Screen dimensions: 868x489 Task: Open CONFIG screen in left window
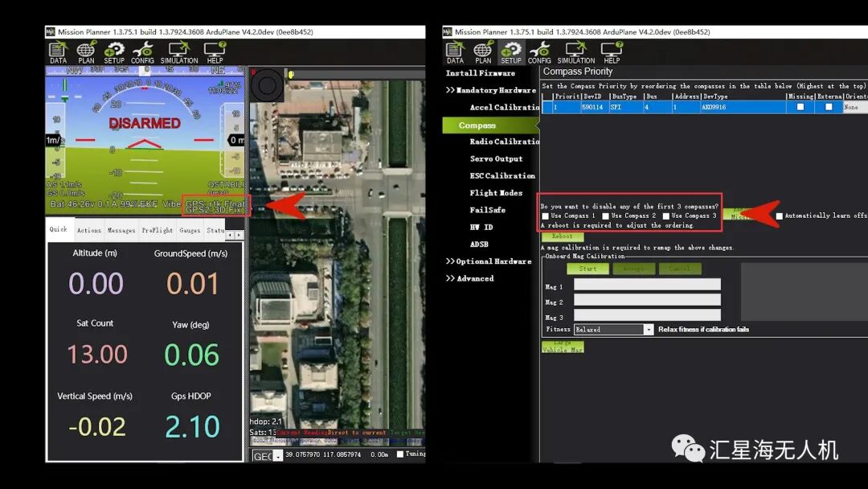142,52
